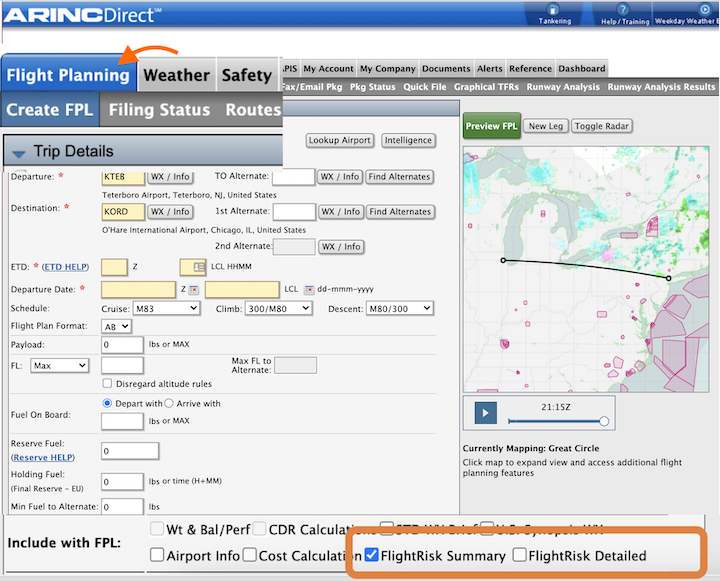This screenshot has width=720, height=581.
Task: Open the Cruise M83 dropdown
Action: pos(166,308)
